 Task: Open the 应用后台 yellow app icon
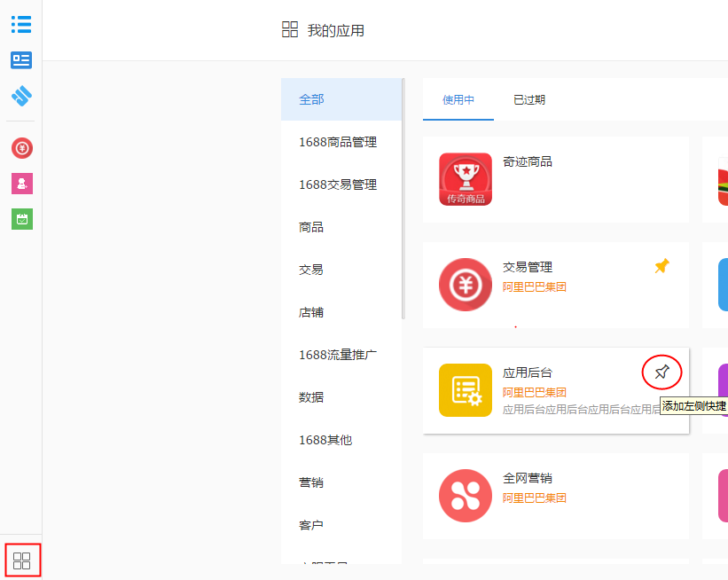click(464, 390)
